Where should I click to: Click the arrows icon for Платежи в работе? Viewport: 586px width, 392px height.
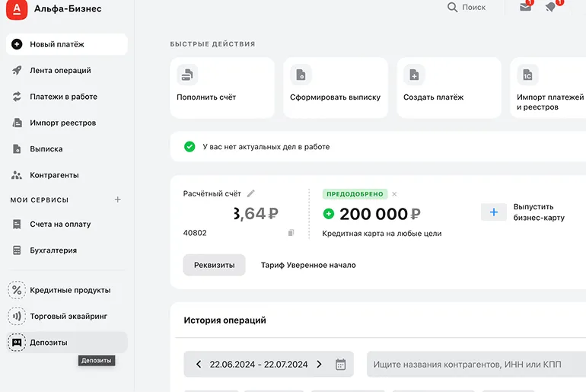click(17, 97)
